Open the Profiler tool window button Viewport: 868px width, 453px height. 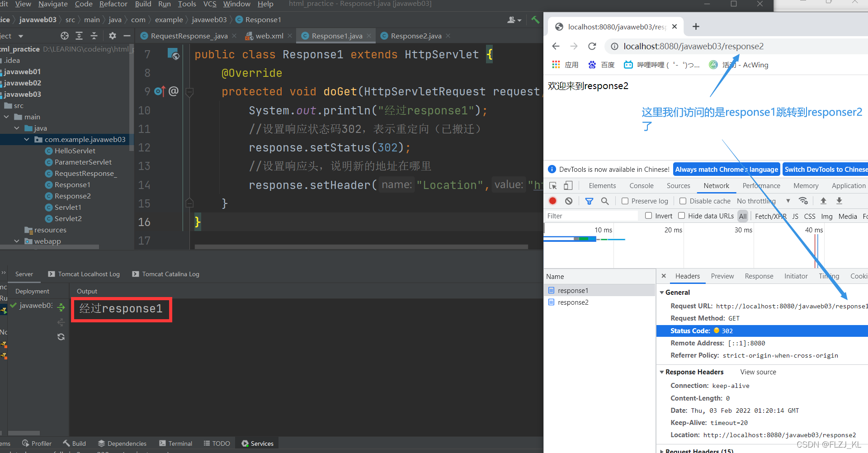pos(37,444)
